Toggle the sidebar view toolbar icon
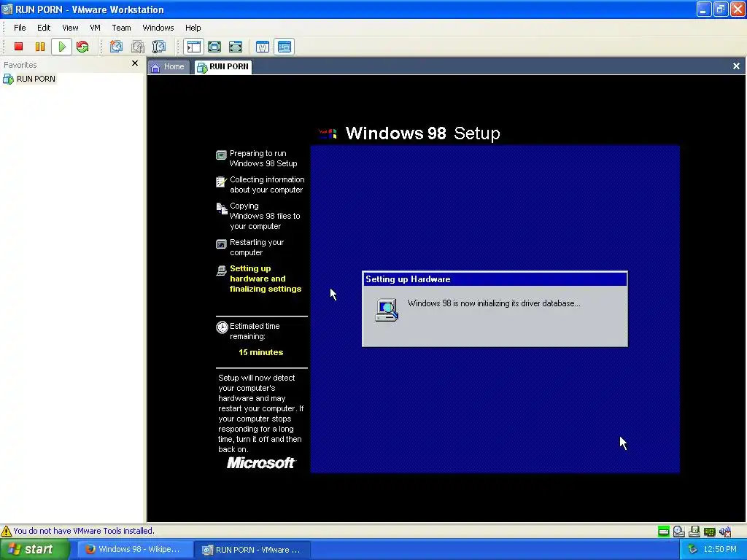747x560 pixels. point(194,47)
